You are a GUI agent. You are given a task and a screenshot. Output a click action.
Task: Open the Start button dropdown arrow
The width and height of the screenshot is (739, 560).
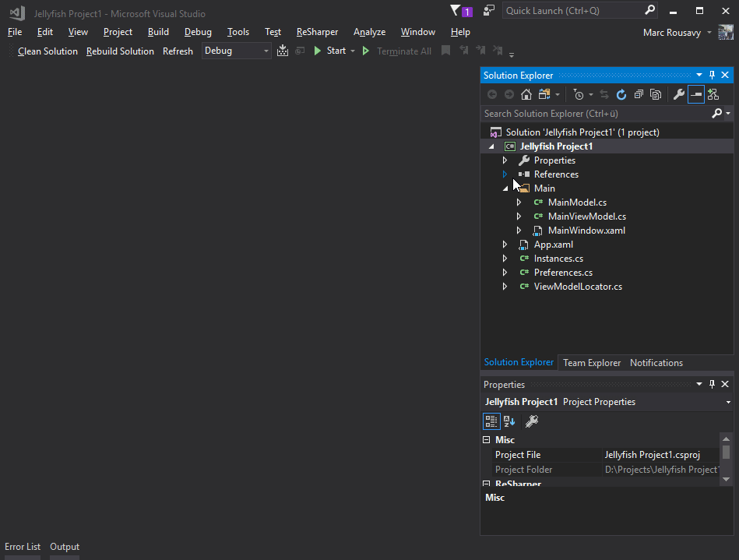(x=353, y=51)
